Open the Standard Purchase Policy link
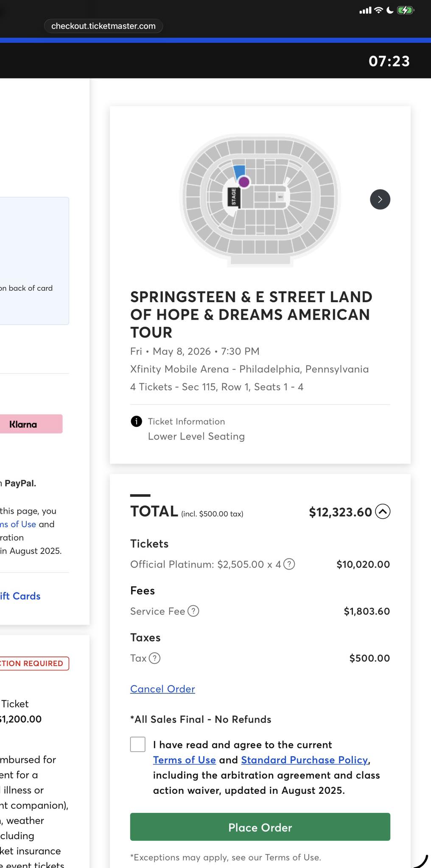Screen dimensions: 431x868 tap(304, 760)
